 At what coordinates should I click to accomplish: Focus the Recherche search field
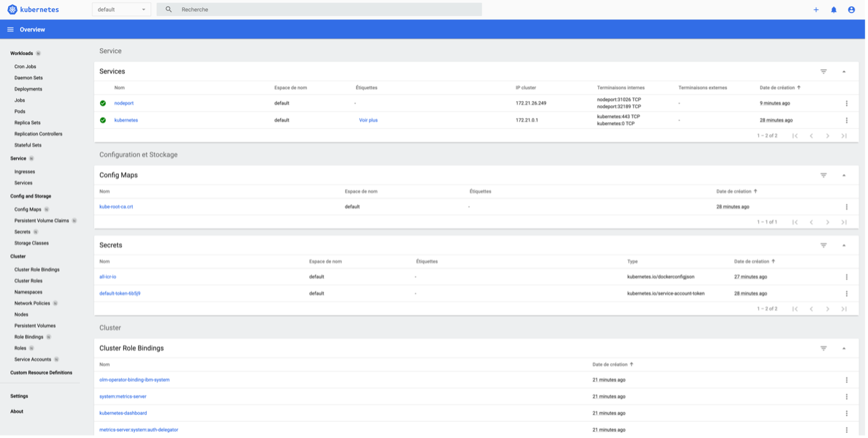pyautogui.click(x=319, y=9)
